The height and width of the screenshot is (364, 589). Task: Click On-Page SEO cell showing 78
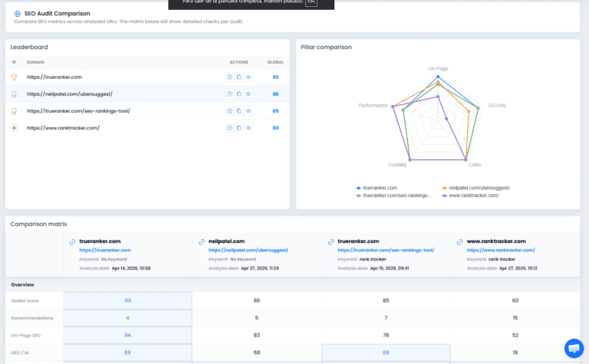tap(386, 335)
